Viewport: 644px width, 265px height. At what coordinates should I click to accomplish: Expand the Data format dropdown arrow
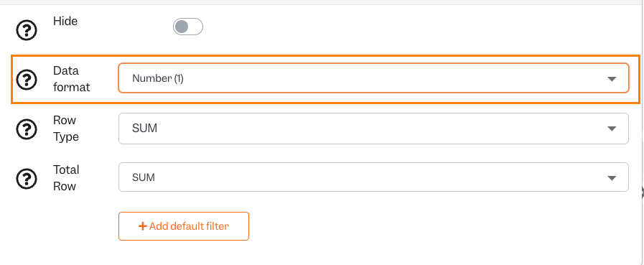(612, 79)
